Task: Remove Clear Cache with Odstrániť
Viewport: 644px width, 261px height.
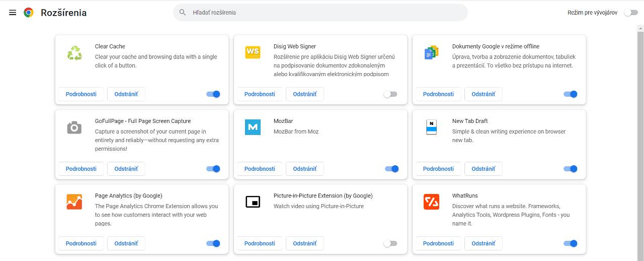Action: point(126,94)
